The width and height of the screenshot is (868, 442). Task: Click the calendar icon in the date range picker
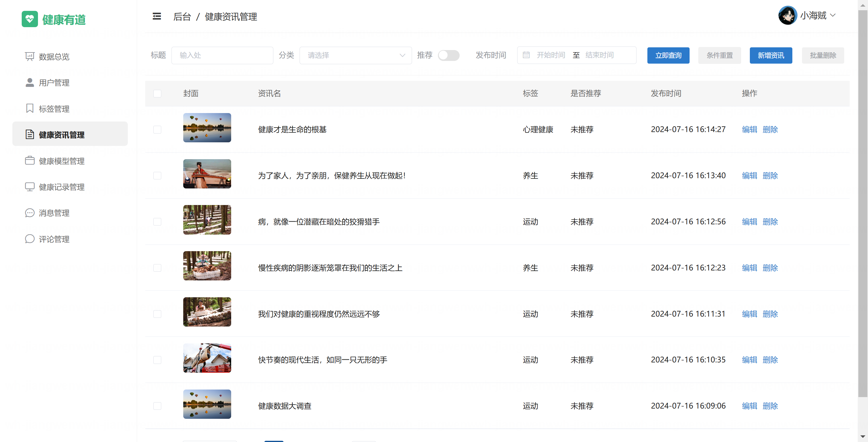click(x=526, y=55)
